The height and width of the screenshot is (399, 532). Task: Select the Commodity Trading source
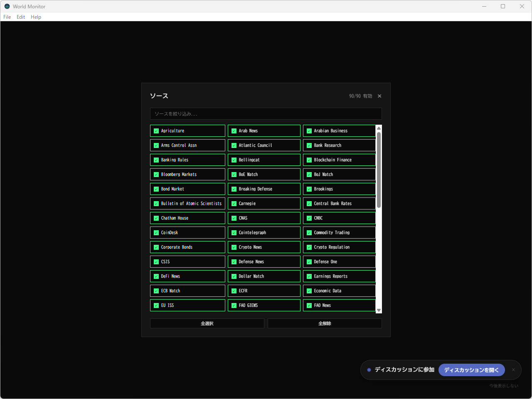[339, 233]
